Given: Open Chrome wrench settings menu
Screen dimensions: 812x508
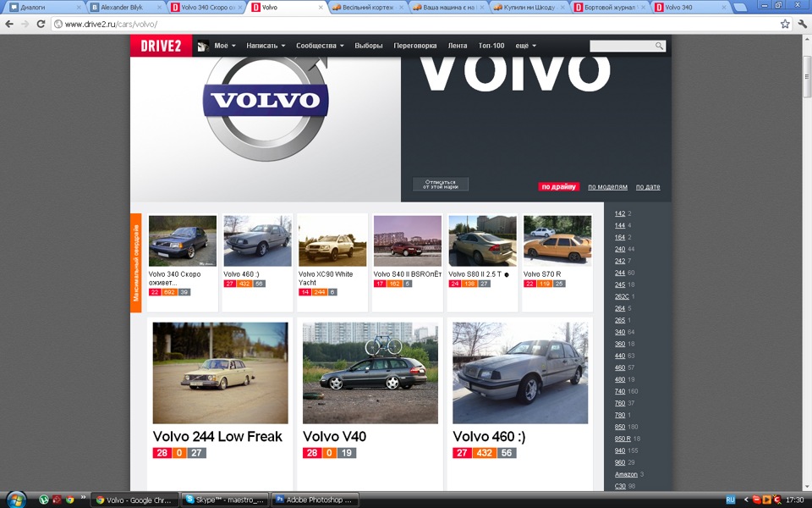Looking at the screenshot, I should click(x=804, y=24).
